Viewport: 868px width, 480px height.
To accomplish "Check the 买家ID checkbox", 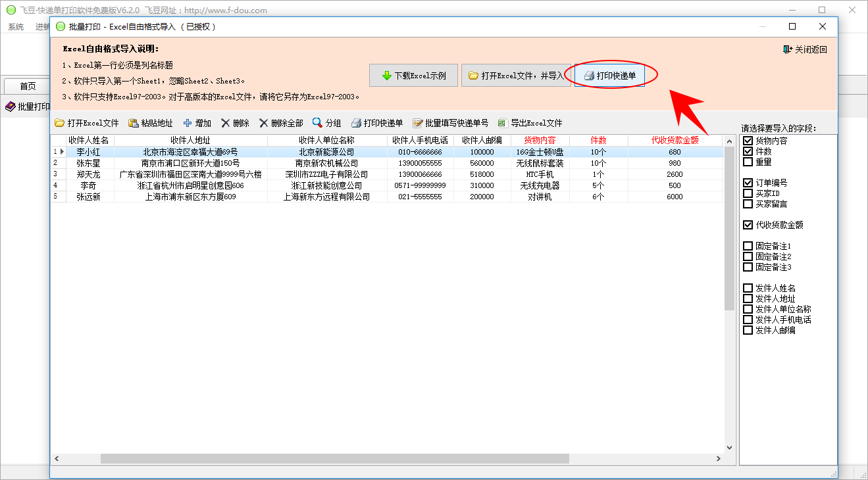I will (x=748, y=193).
